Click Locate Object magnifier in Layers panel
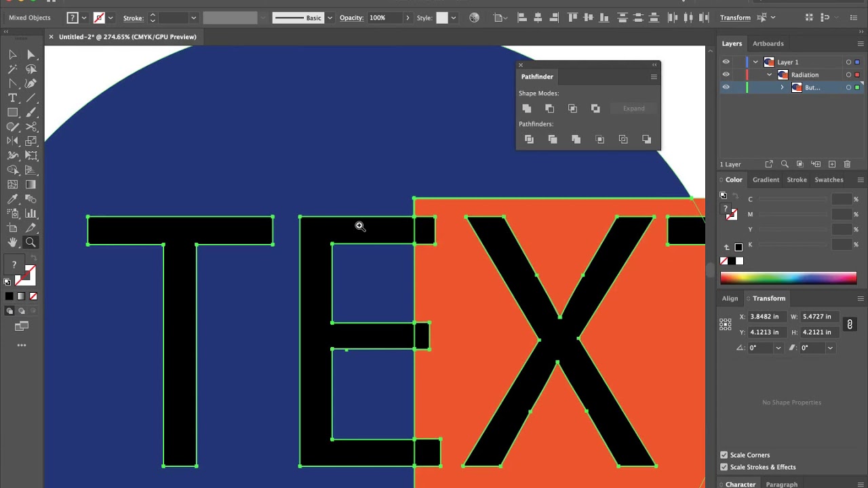Image resolution: width=868 pixels, height=488 pixels. click(785, 164)
